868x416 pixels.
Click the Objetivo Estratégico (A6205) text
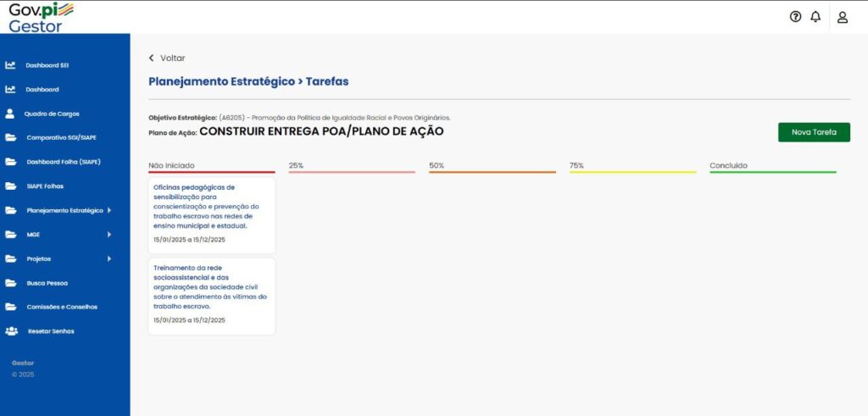299,118
